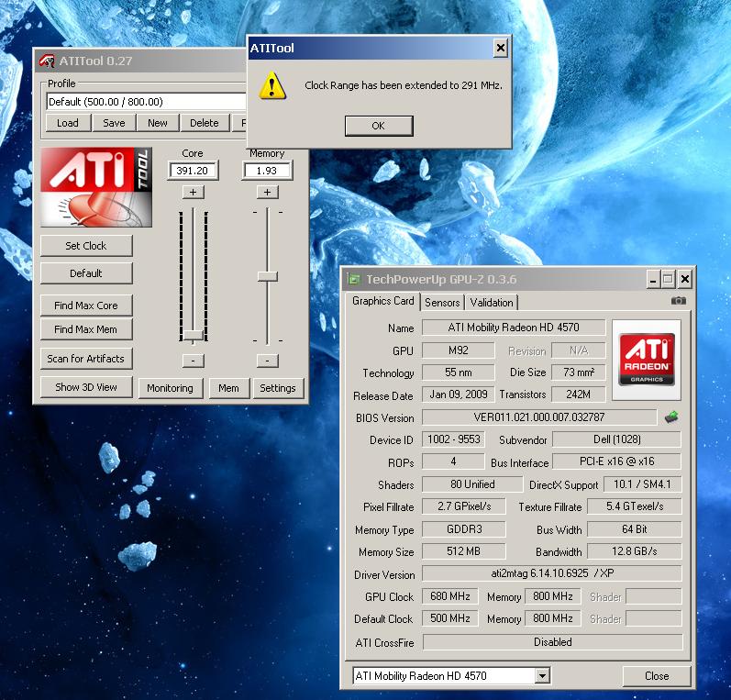Switch to the Validation tab
731x700 pixels.
pos(492,303)
